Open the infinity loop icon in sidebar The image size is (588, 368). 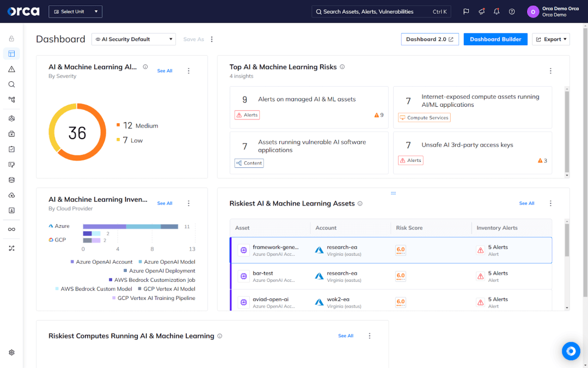pos(11,230)
